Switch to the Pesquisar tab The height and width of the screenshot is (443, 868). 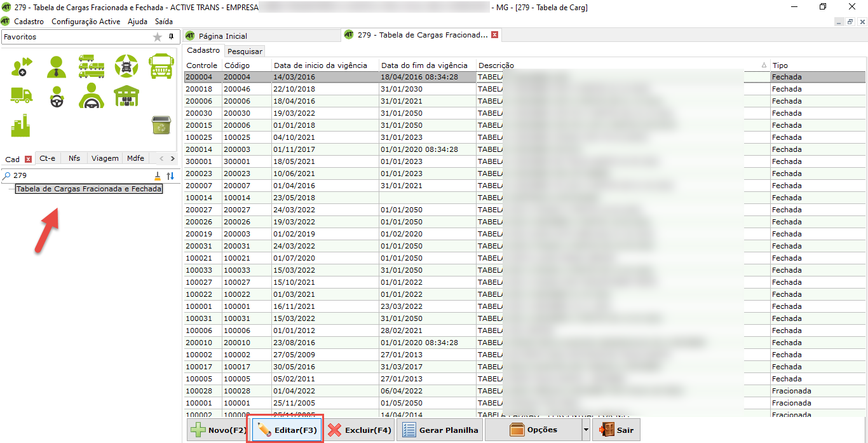[x=245, y=51]
